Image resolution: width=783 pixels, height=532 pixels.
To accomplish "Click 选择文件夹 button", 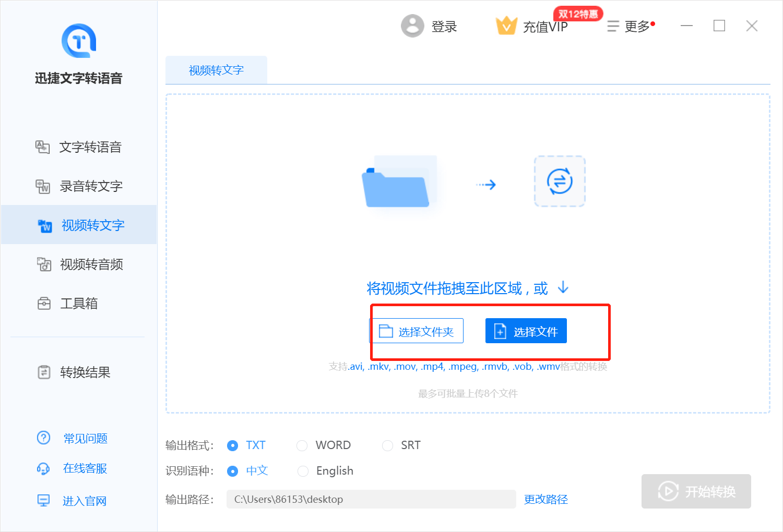I will pos(417,331).
